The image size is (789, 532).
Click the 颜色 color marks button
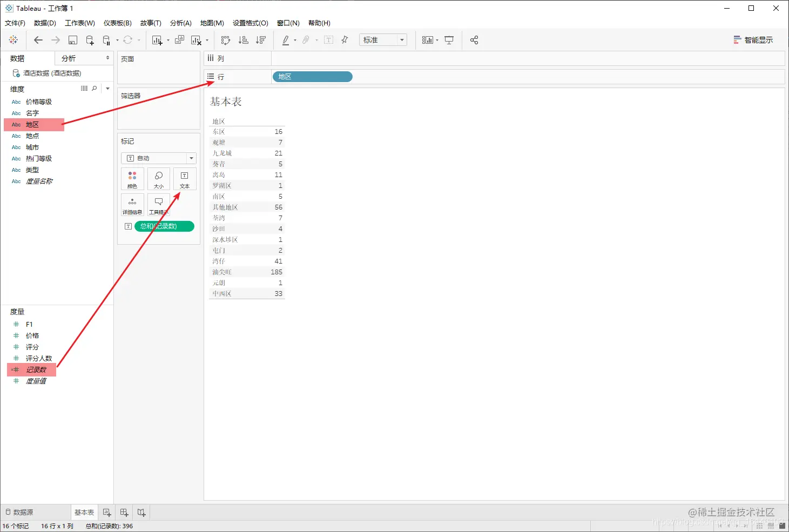(132, 179)
